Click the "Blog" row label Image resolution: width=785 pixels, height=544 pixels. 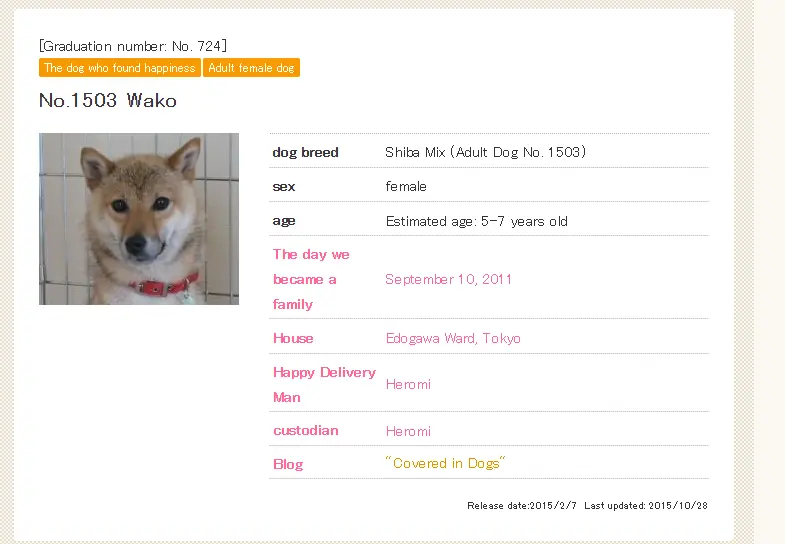288,464
